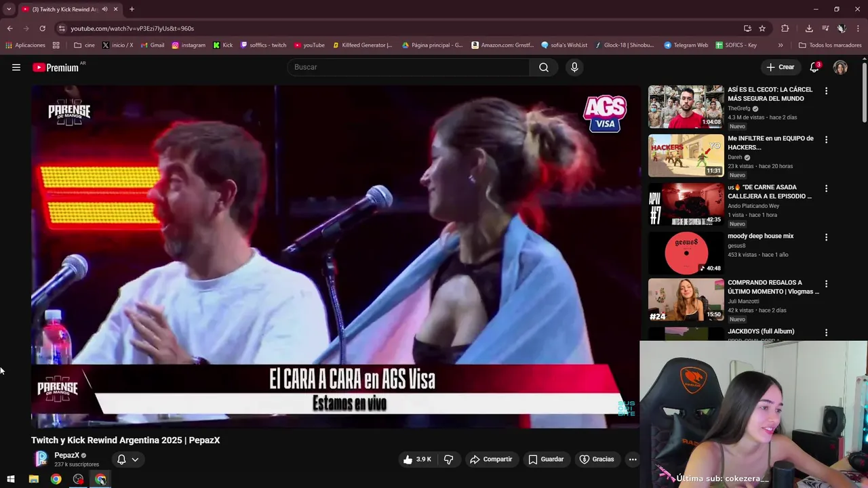Mute tab via speaker icon on tab

coord(104,9)
